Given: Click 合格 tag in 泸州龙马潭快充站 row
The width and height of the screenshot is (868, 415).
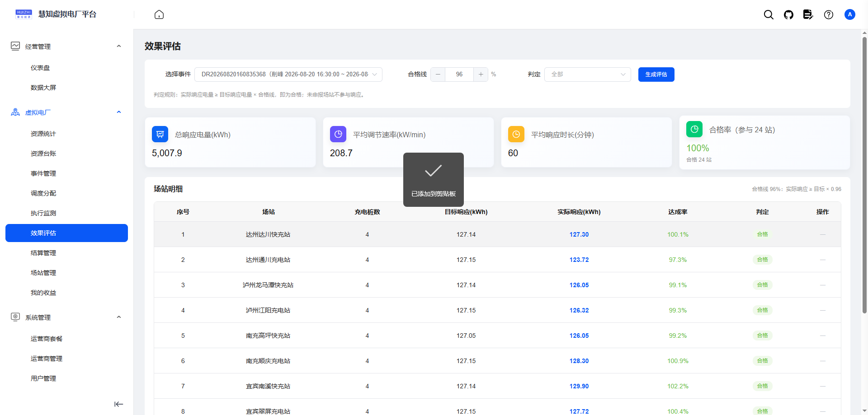Looking at the screenshot, I should point(762,285).
